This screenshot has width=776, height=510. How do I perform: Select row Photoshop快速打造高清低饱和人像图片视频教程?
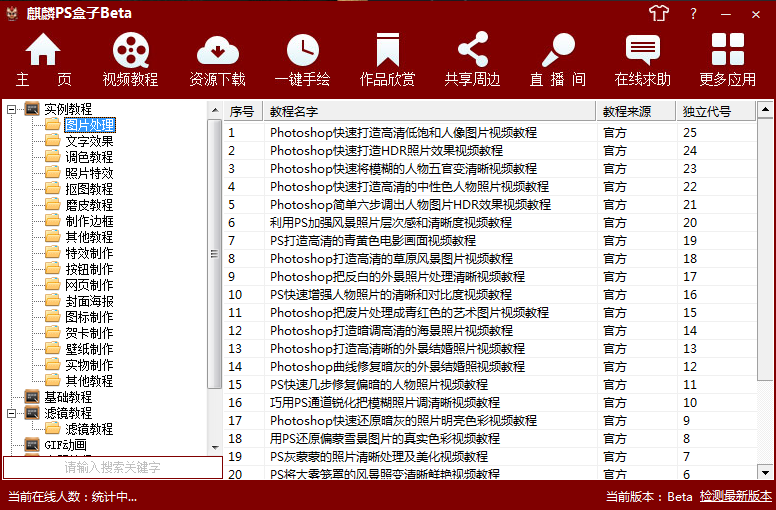click(490, 133)
